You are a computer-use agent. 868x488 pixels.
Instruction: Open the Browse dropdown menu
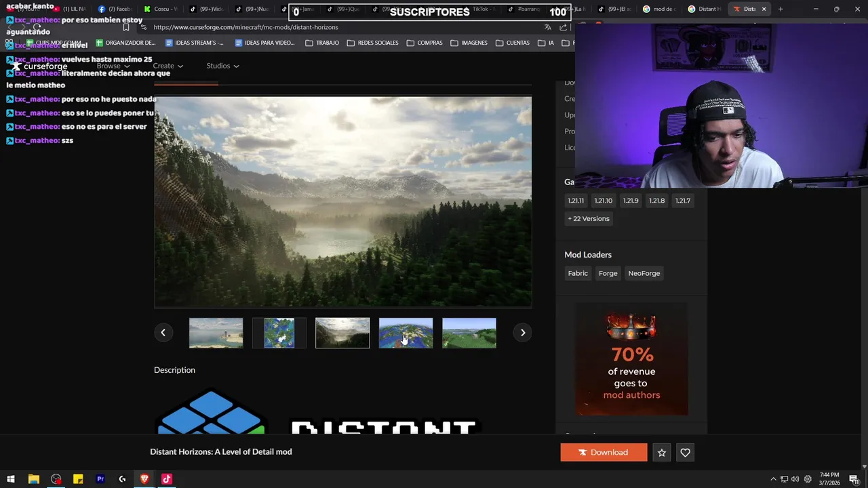113,66
